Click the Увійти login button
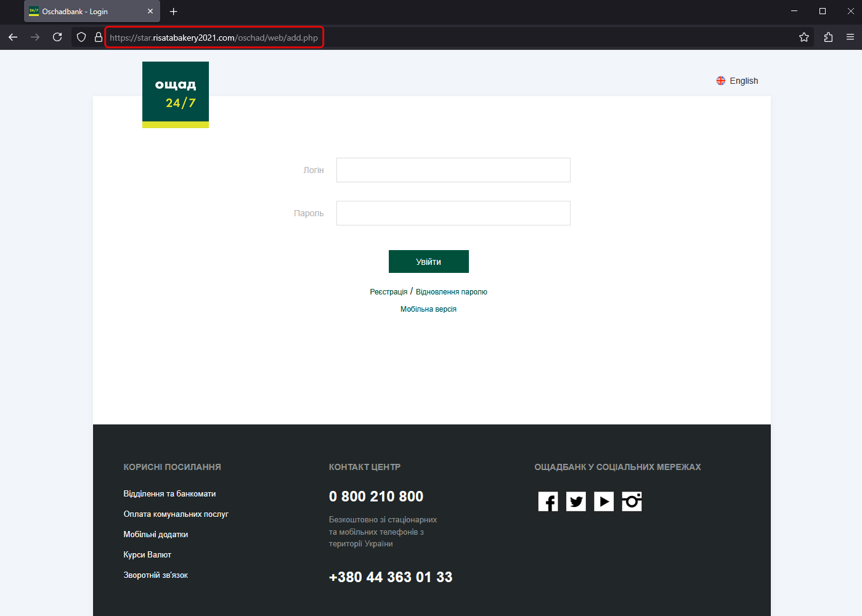 click(x=429, y=262)
